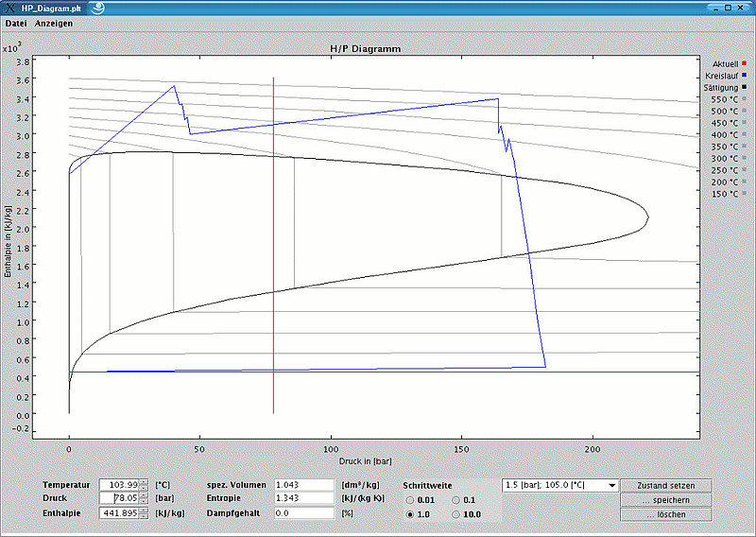The height and width of the screenshot is (537, 756).
Task: Click the '300 °C' legend entry
Action: coord(729,158)
